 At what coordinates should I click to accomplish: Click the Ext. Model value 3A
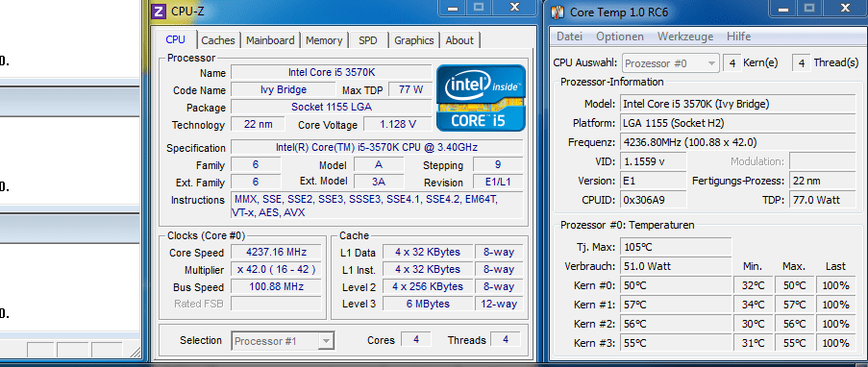click(x=379, y=182)
